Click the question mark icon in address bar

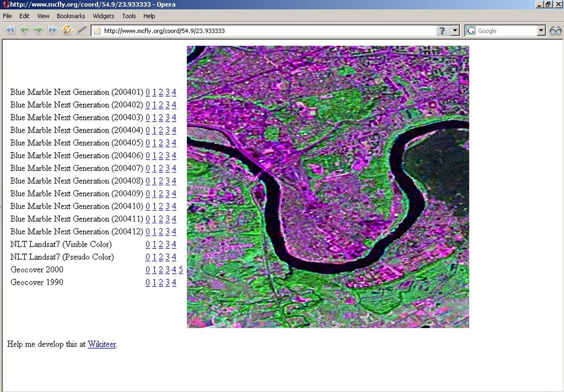tap(442, 31)
